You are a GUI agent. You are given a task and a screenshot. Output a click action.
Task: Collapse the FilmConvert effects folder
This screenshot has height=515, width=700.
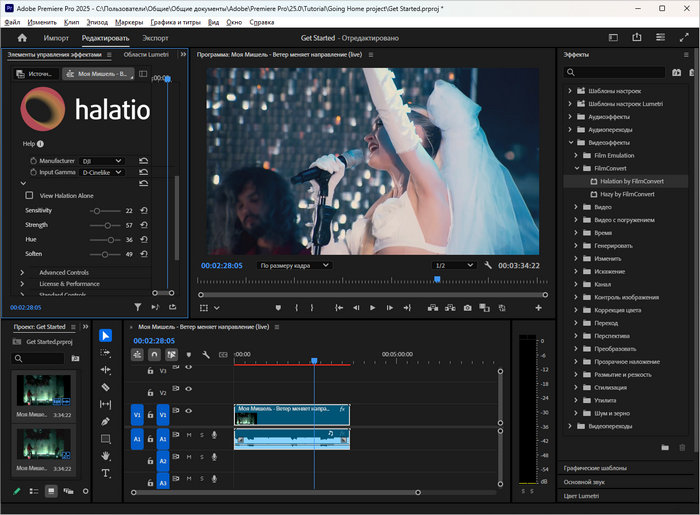click(x=576, y=168)
